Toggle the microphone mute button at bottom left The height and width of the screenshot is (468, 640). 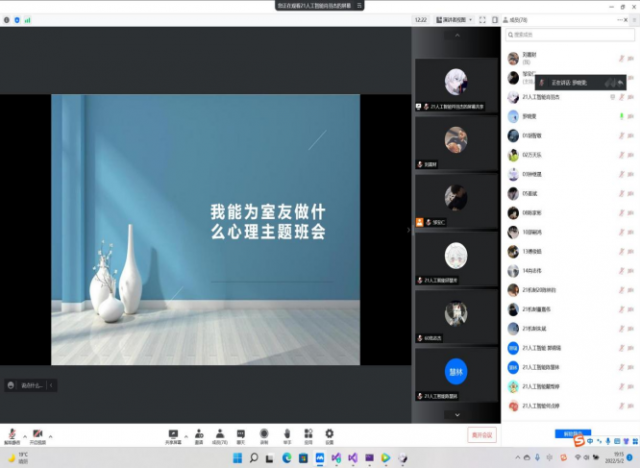12,435
